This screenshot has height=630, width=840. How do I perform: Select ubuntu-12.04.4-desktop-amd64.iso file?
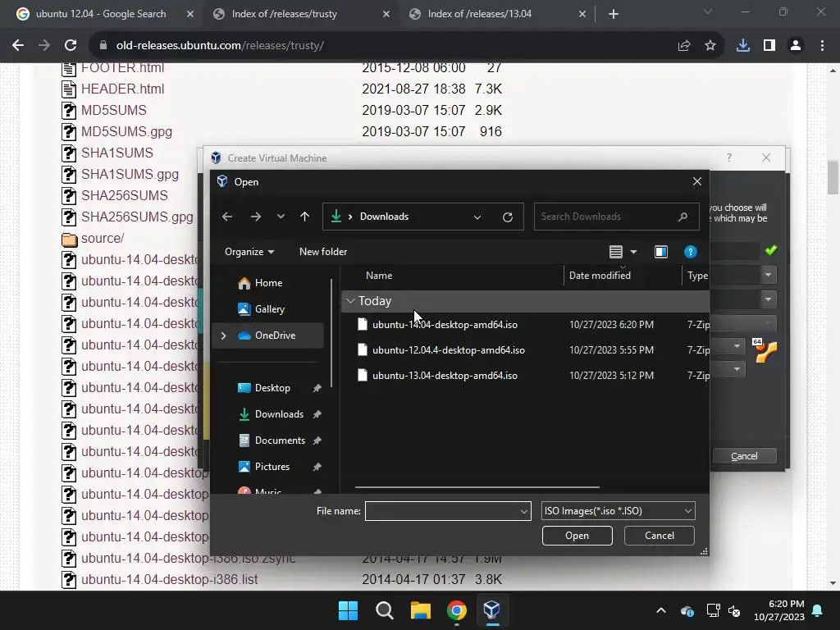pyautogui.click(x=449, y=350)
